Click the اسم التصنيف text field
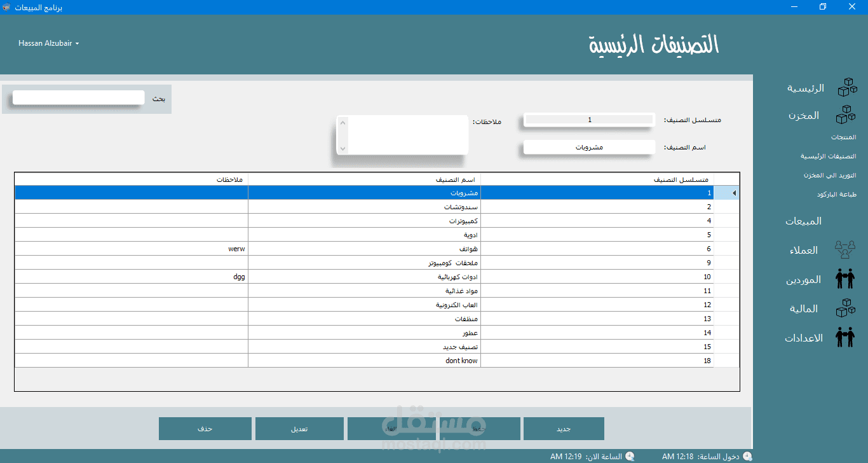The width and height of the screenshot is (868, 463). pyautogui.click(x=589, y=147)
